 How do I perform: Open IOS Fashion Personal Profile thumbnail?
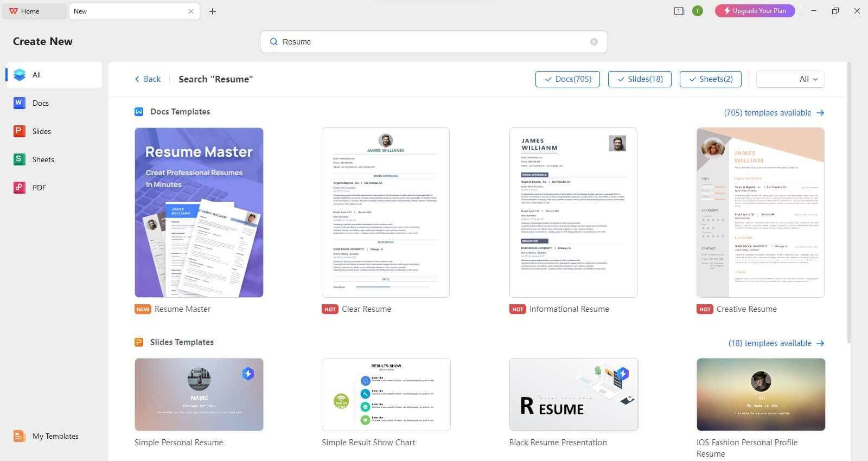click(x=761, y=394)
